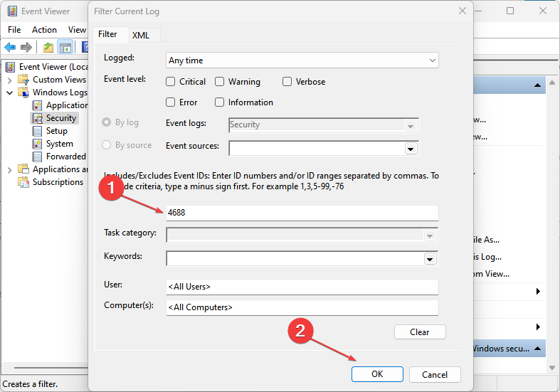
Task: Select the Setup log icon
Action: pos(38,131)
